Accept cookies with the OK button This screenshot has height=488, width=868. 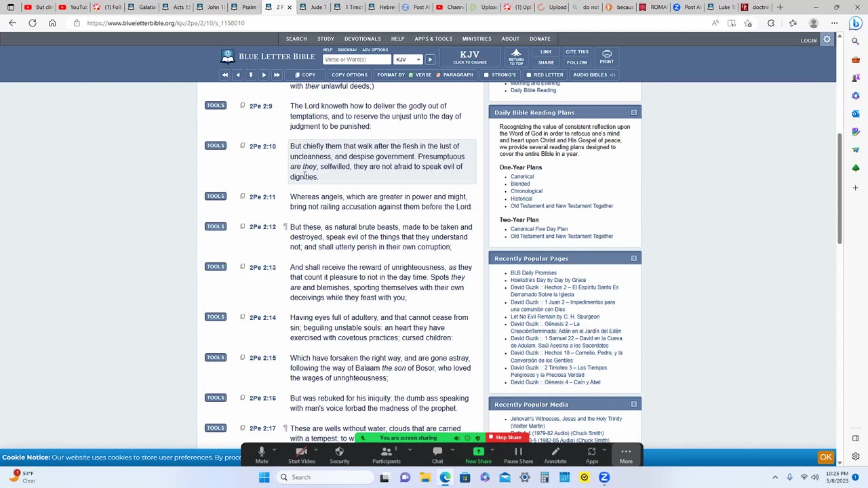(825, 457)
